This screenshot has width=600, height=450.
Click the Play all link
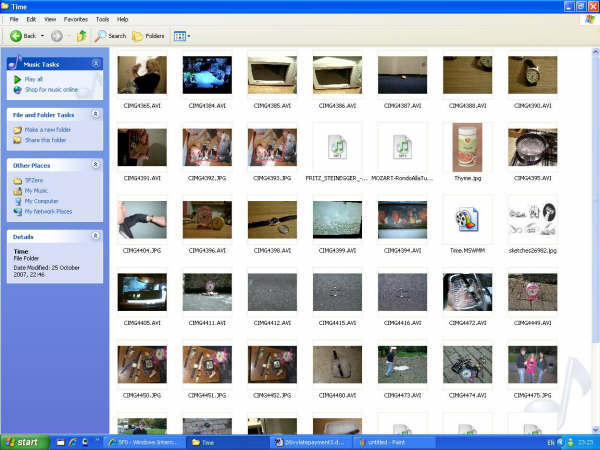(x=33, y=79)
